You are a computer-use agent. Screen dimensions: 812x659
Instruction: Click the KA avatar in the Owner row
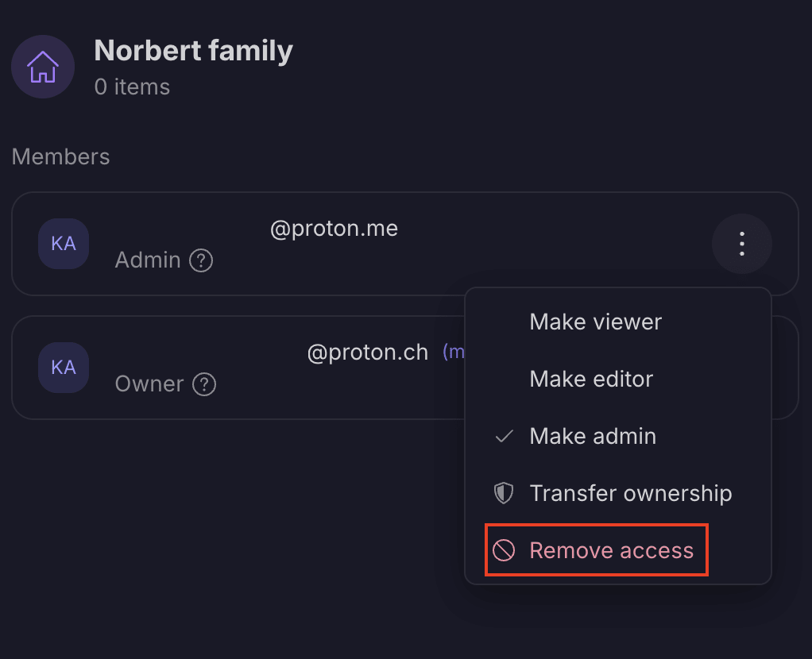click(64, 368)
